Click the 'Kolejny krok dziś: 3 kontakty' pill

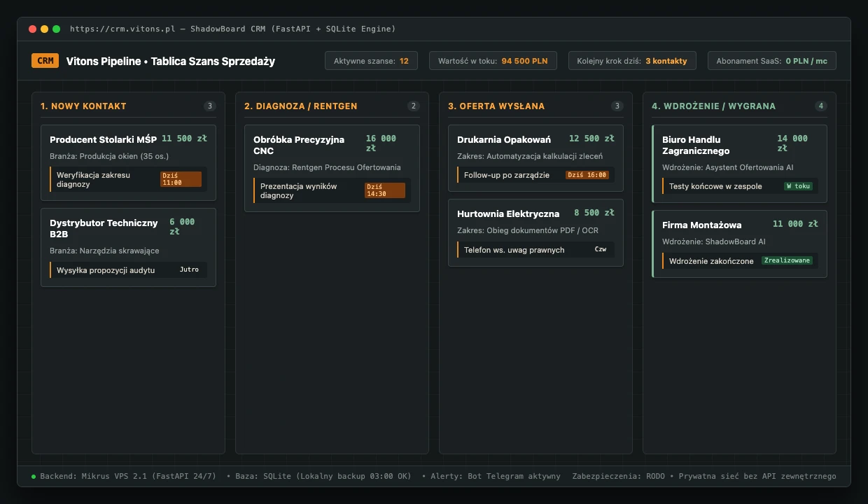(x=632, y=61)
